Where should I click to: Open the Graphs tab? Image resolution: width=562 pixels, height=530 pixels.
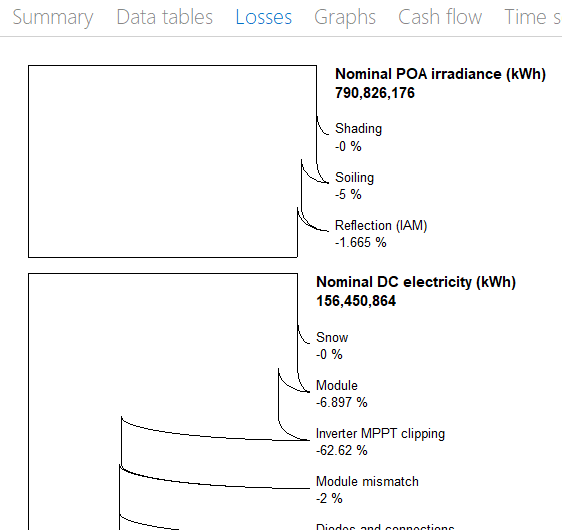[x=345, y=17]
